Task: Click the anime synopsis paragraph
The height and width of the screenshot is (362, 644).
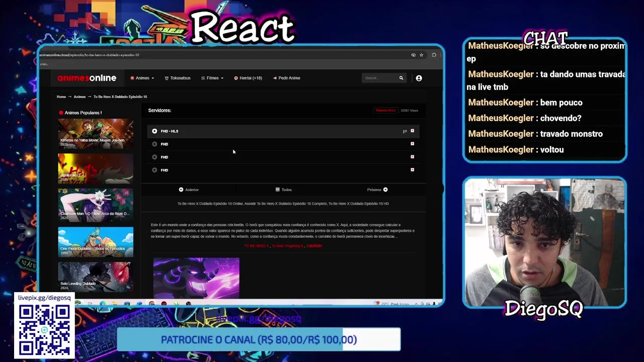Action: 283,231
